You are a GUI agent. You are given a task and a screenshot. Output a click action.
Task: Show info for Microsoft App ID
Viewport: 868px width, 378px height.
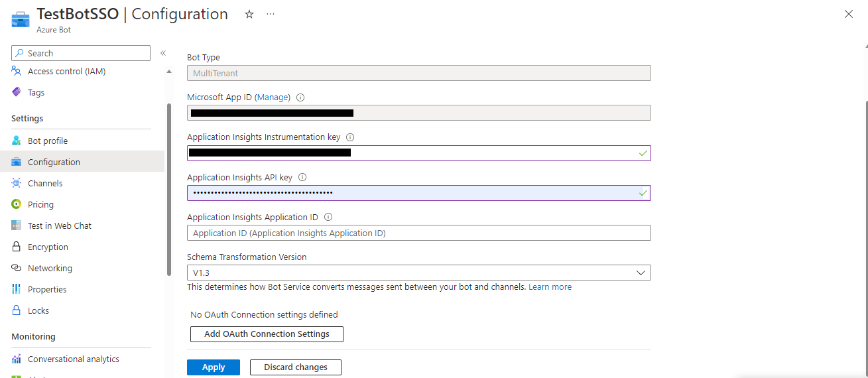tap(300, 97)
